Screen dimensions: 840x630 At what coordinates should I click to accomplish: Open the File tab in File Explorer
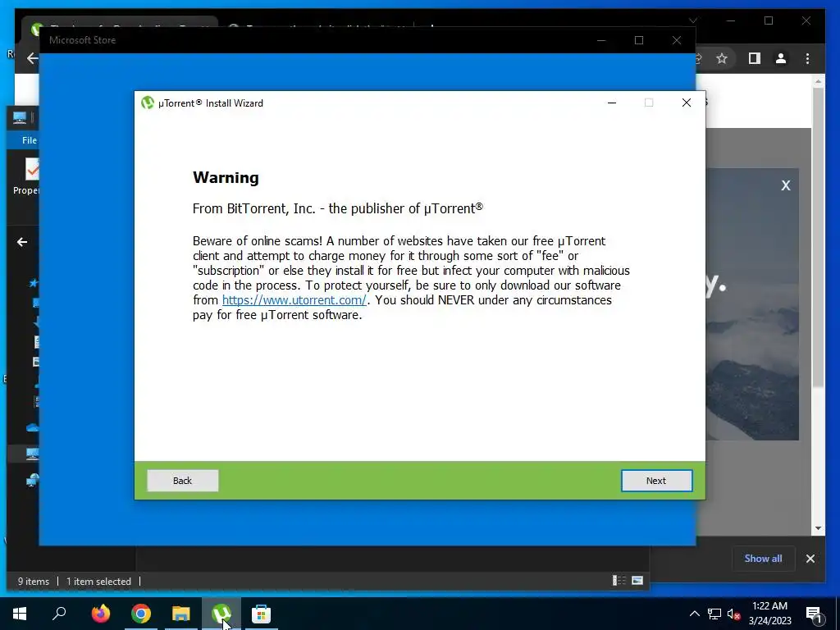[30, 140]
